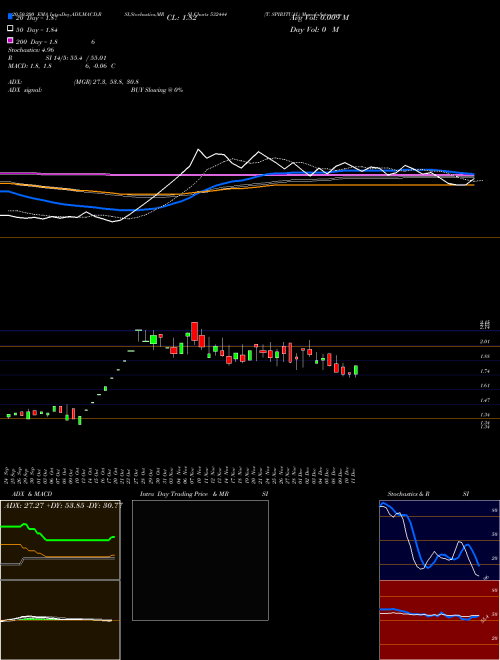Click the 'Day Vol: 0 M' label
Viewport: 500px width, 660px height.
tap(314, 29)
